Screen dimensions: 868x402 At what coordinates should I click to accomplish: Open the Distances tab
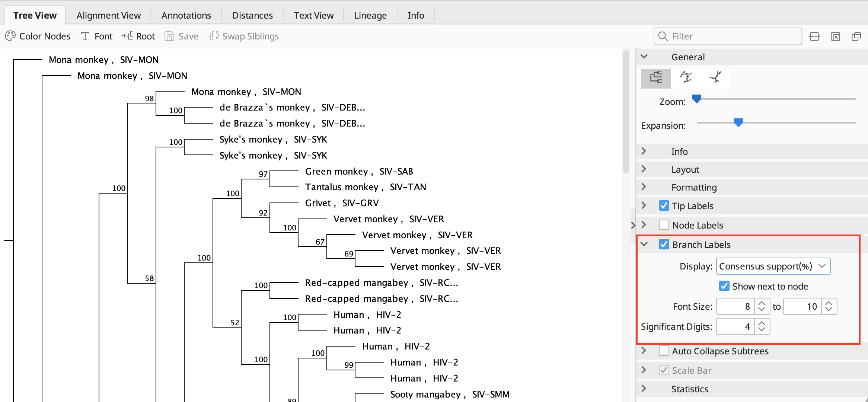pos(252,15)
